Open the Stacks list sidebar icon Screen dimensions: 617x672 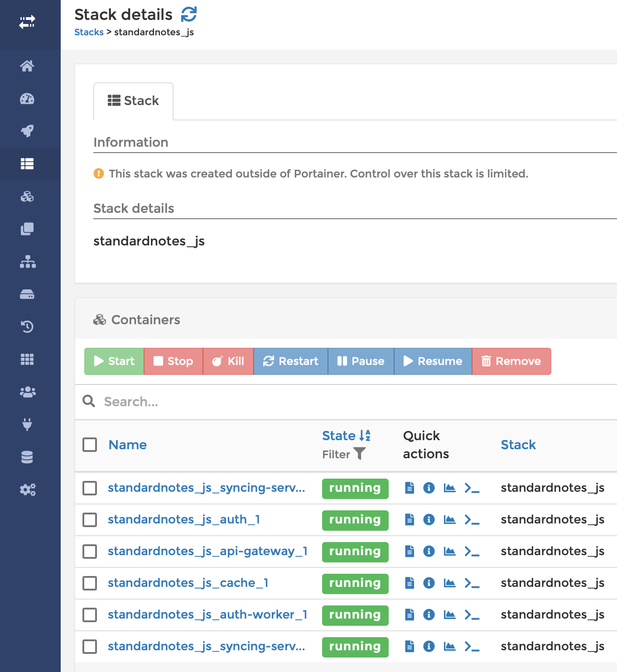[x=27, y=164]
